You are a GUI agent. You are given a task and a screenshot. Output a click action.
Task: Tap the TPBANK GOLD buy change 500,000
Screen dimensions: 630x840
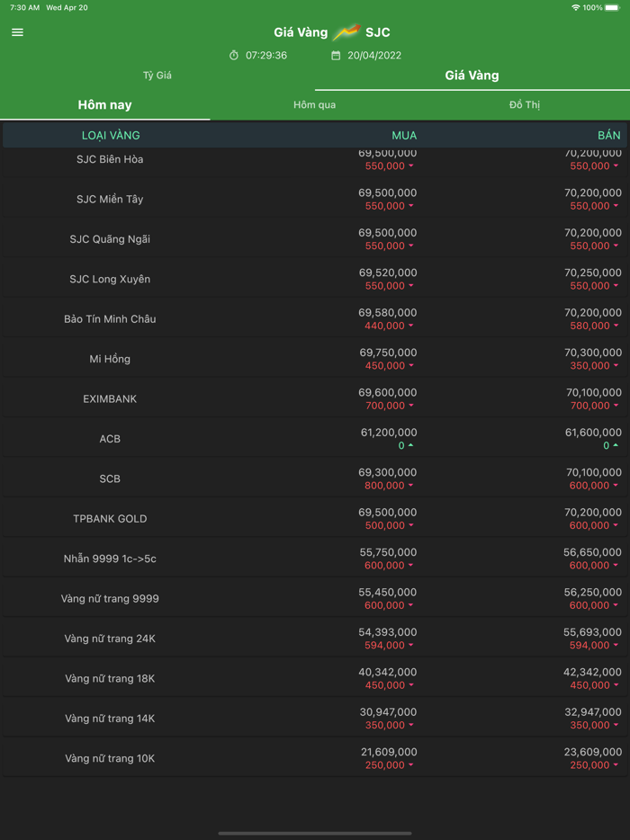point(385,525)
